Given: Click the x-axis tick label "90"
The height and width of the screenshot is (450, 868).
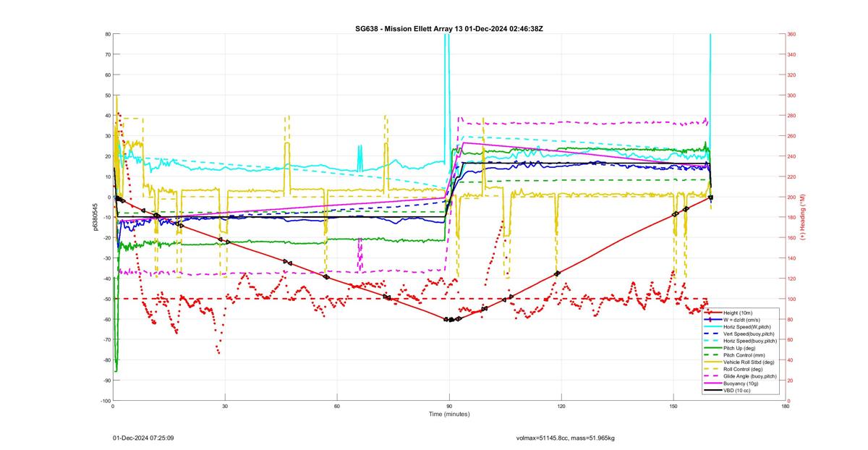Looking at the screenshot, I should [x=449, y=407].
